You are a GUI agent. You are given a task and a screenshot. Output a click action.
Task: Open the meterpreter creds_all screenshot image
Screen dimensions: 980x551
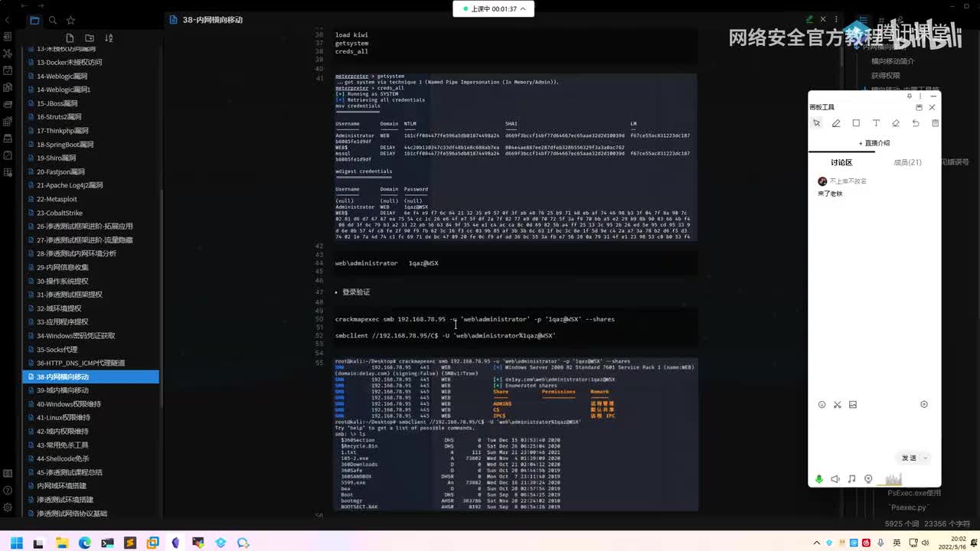click(x=515, y=157)
